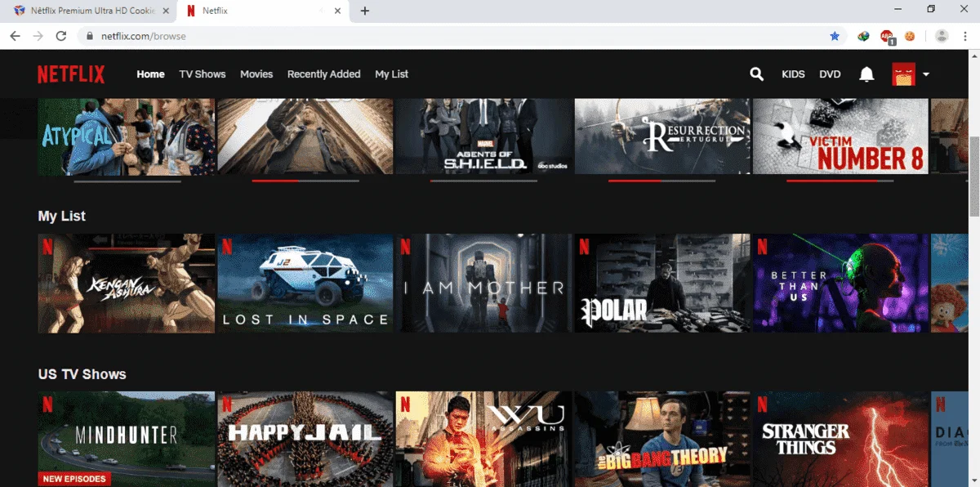Open the Adblock extension icon
The height and width of the screenshot is (487, 980).
click(887, 36)
